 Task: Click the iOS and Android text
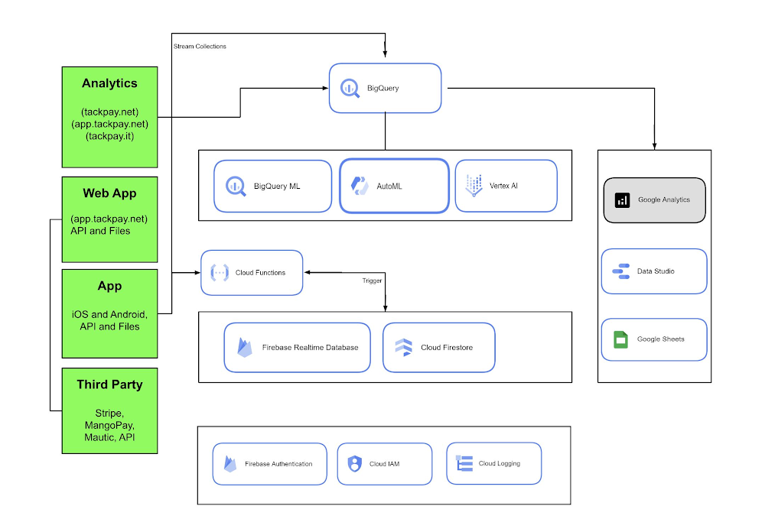(x=109, y=314)
